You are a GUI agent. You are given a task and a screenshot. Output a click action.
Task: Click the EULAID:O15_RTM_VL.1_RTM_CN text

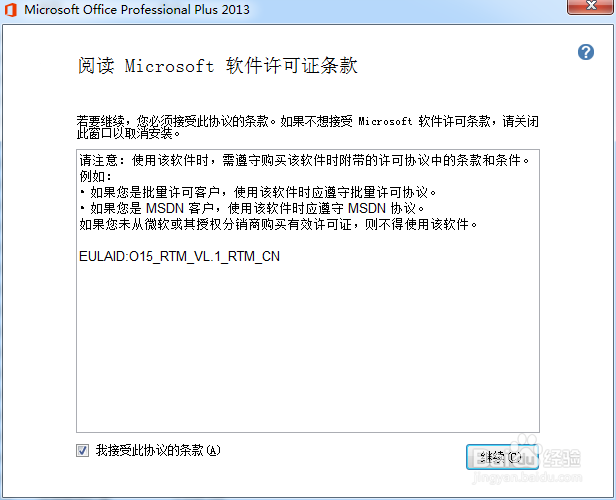click(x=180, y=256)
